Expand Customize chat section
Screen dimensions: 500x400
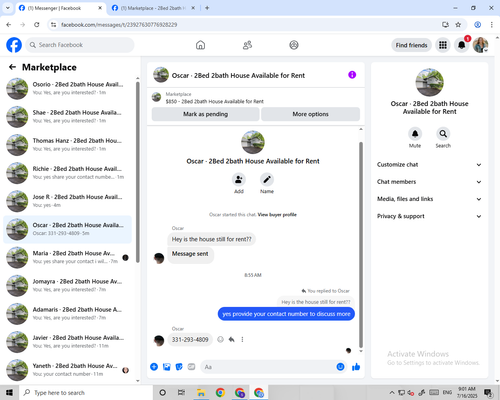pyautogui.click(x=429, y=165)
